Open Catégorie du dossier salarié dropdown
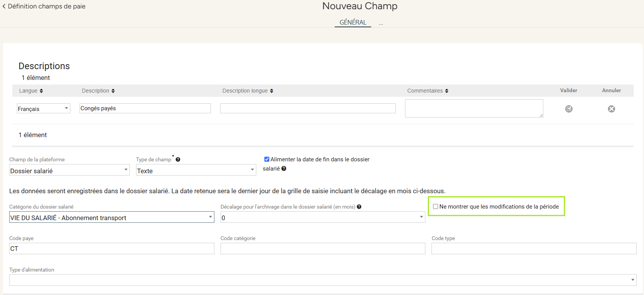The image size is (644, 295). coord(111,217)
